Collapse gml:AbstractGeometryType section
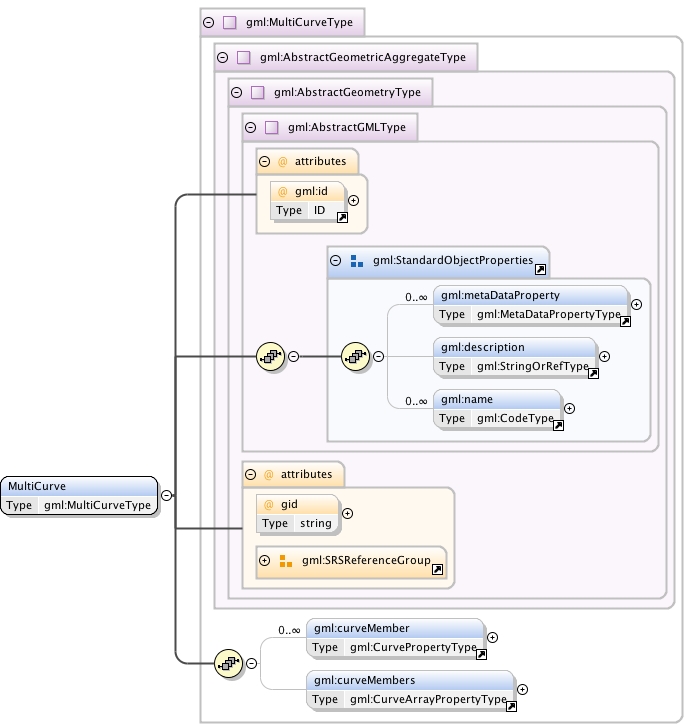 (236, 92)
